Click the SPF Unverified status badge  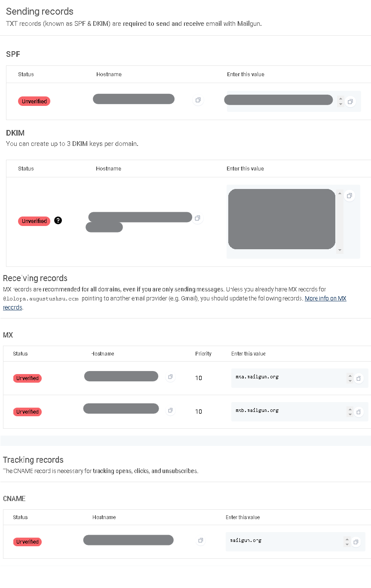[34, 101]
